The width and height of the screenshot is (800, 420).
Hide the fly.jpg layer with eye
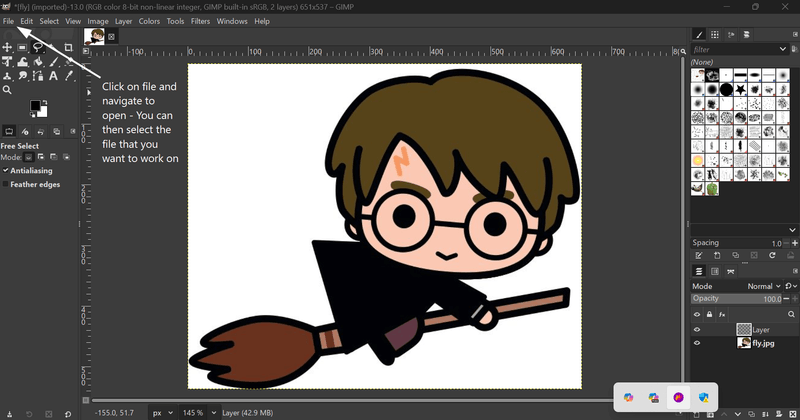pyautogui.click(x=697, y=343)
